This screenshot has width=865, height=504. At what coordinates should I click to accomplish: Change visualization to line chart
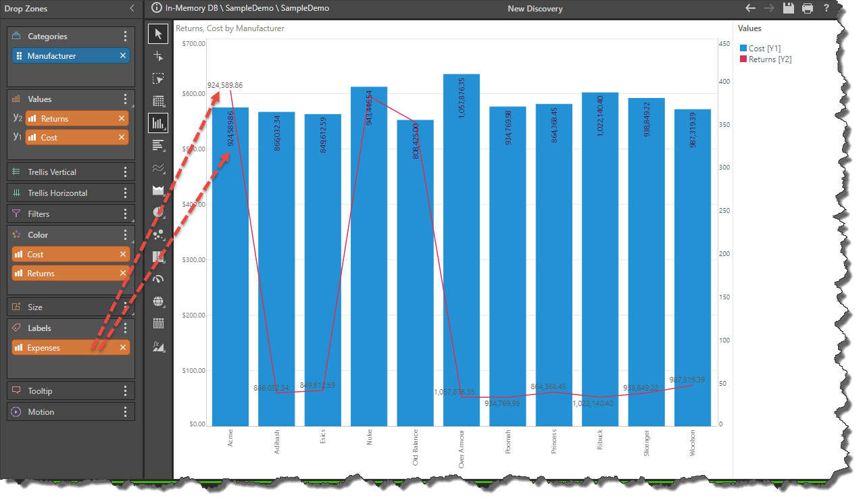click(x=159, y=168)
